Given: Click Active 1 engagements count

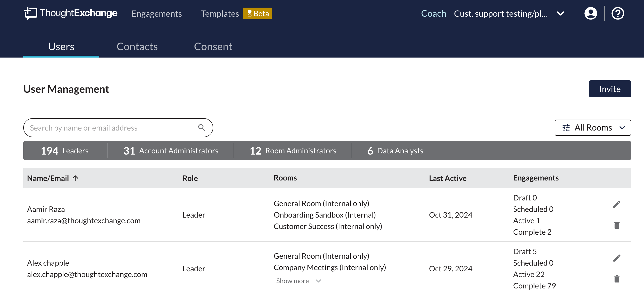Looking at the screenshot, I should [526, 221].
